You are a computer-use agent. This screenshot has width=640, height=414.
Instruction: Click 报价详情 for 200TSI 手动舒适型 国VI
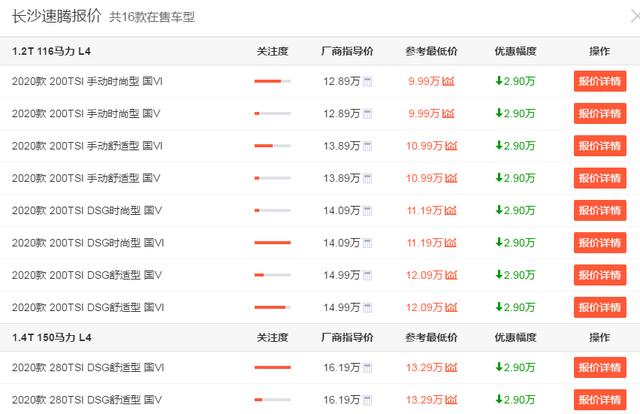tap(600, 146)
